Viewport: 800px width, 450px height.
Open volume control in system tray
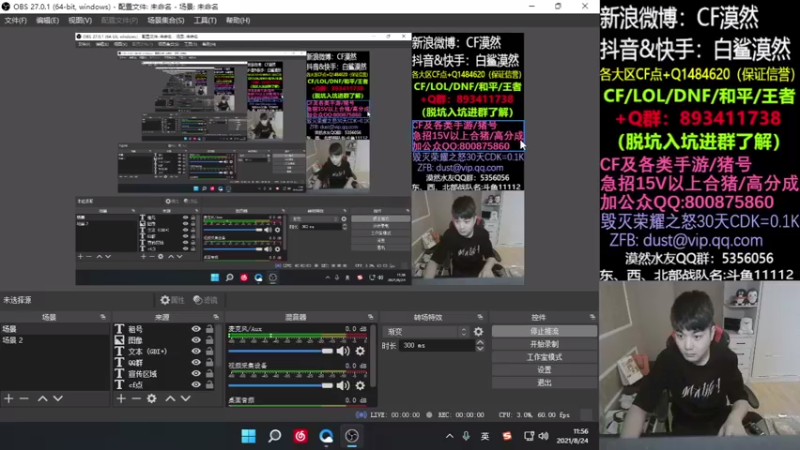pyautogui.click(x=544, y=436)
